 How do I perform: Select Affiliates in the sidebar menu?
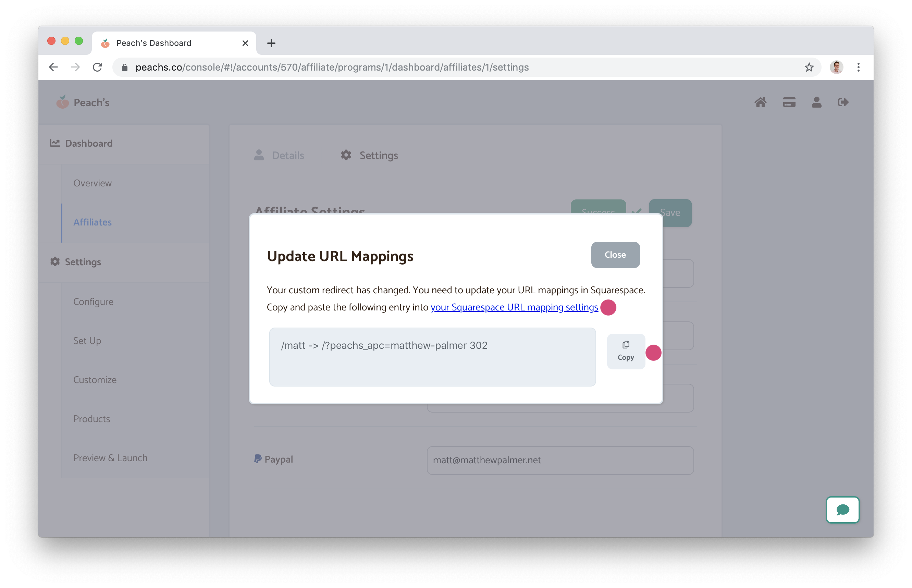93,222
